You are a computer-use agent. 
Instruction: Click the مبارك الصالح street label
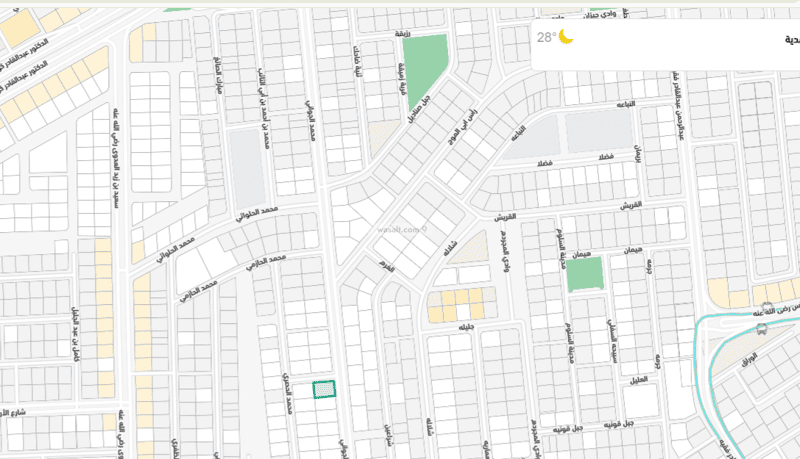click(218, 75)
